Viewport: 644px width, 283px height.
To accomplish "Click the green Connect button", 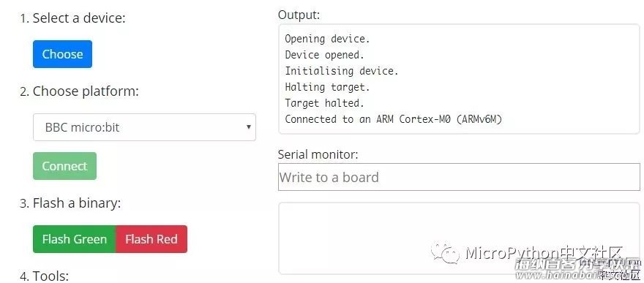I will click(64, 166).
